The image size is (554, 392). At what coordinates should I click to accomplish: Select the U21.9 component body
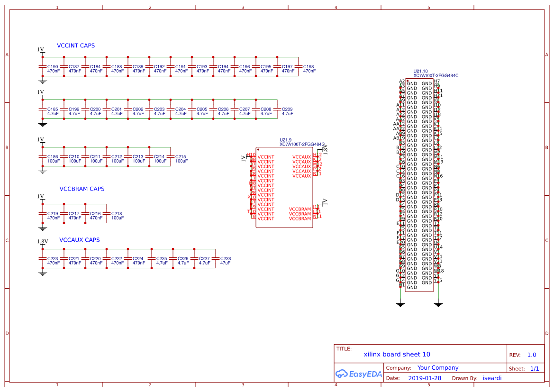(x=284, y=187)
